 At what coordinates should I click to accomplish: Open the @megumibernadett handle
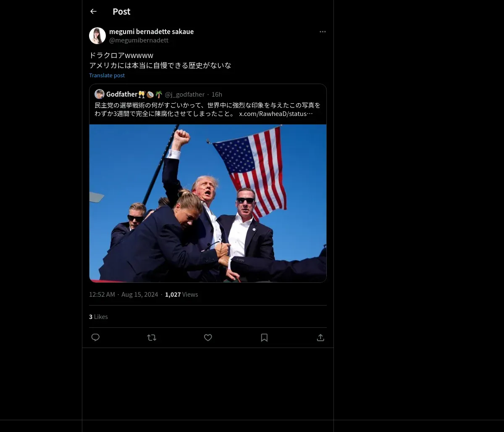(x=139, y=40)
